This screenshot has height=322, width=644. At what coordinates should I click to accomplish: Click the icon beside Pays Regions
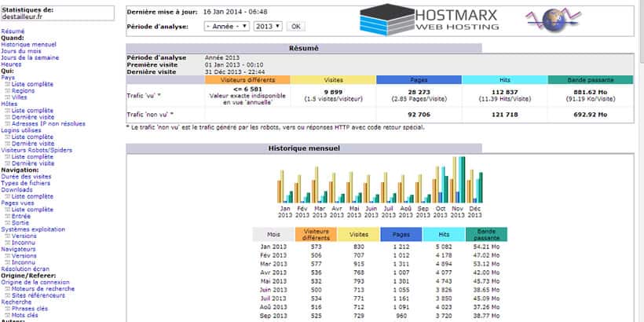pyautogui.click(x=8, y=92)
